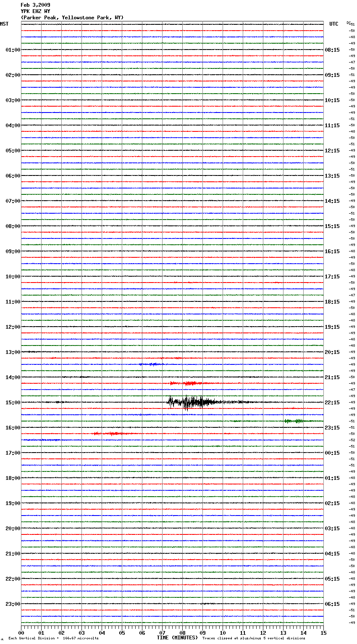357x644 pixels.
Task: Select the '18:00' MST hour label
Action: [13, 478]
